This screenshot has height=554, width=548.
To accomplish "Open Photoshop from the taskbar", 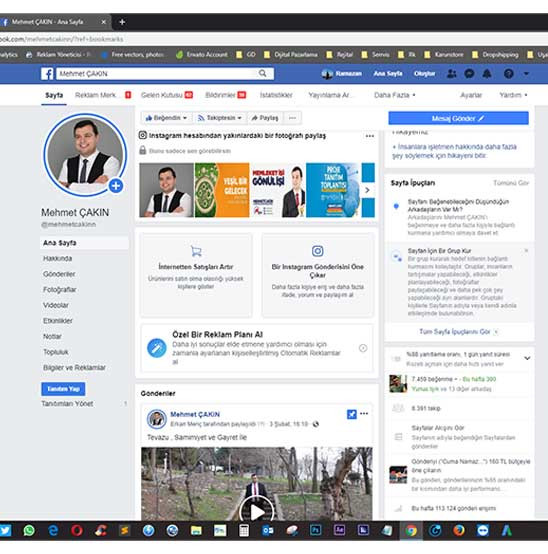I will tap(315, 530).
